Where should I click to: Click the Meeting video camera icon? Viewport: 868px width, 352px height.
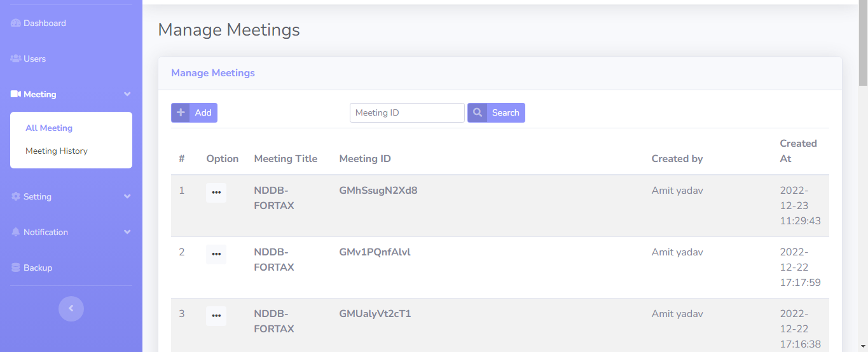16,95
